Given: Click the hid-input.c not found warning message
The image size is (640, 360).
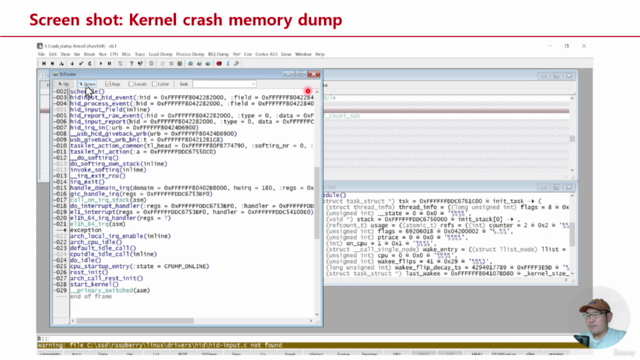Looking at the screenshot, I should 160,345.
